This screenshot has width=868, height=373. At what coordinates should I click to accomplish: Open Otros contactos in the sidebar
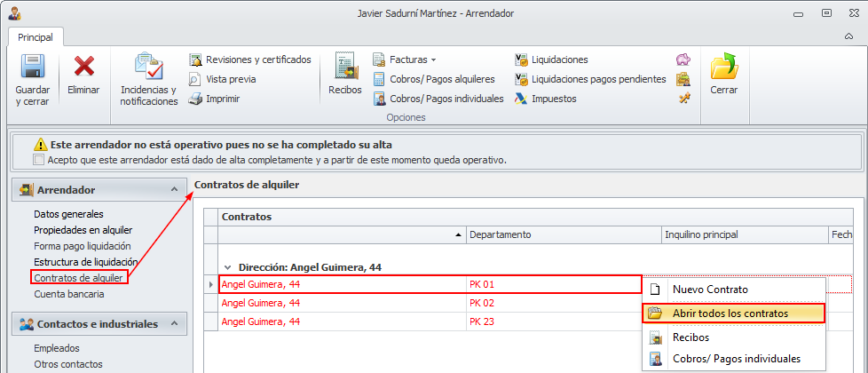click(68, 365)
